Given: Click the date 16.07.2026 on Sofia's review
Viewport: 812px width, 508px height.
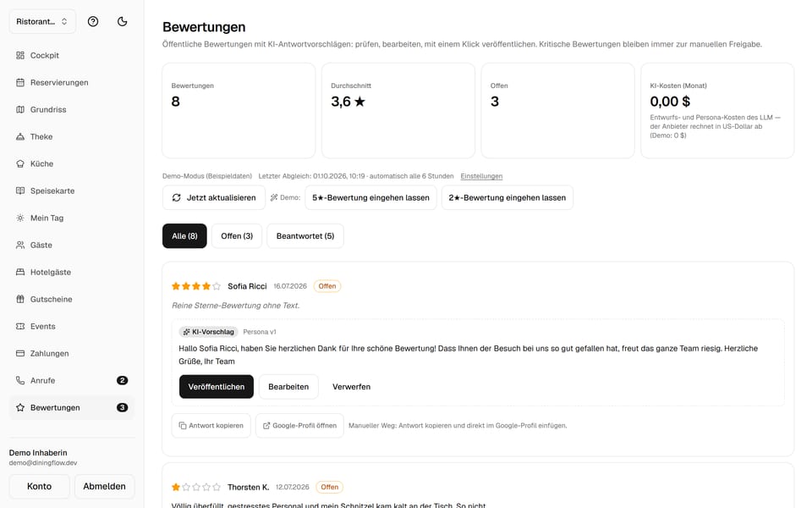Looking at the screenshot, I should click(290, 286).
